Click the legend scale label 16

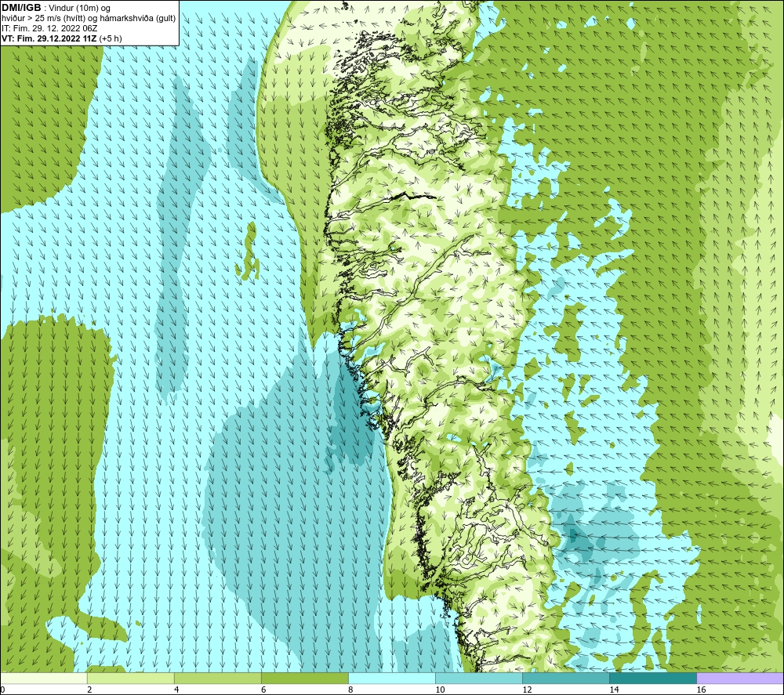(x=701, y=690)
